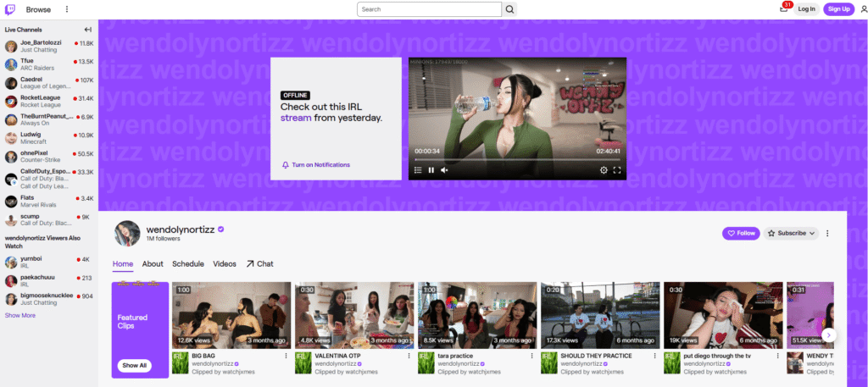The height and width of the screenshot is (387, 868).
Task: Follow the wendolynortizz channel
Action: [x=741, y=234]
